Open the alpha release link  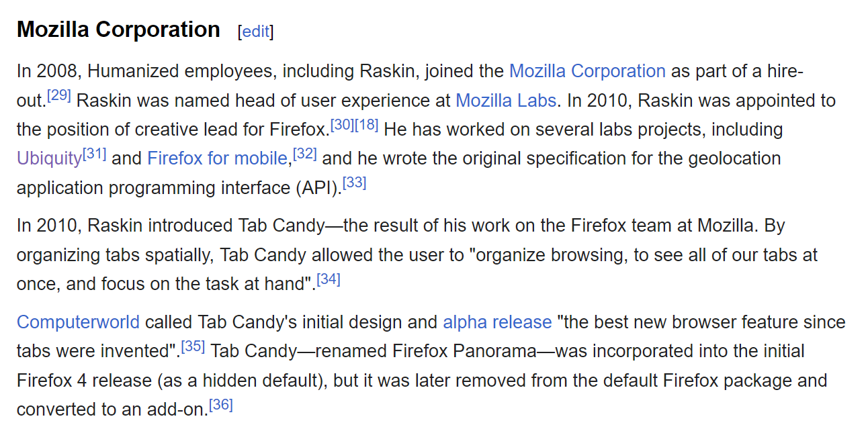497,322
